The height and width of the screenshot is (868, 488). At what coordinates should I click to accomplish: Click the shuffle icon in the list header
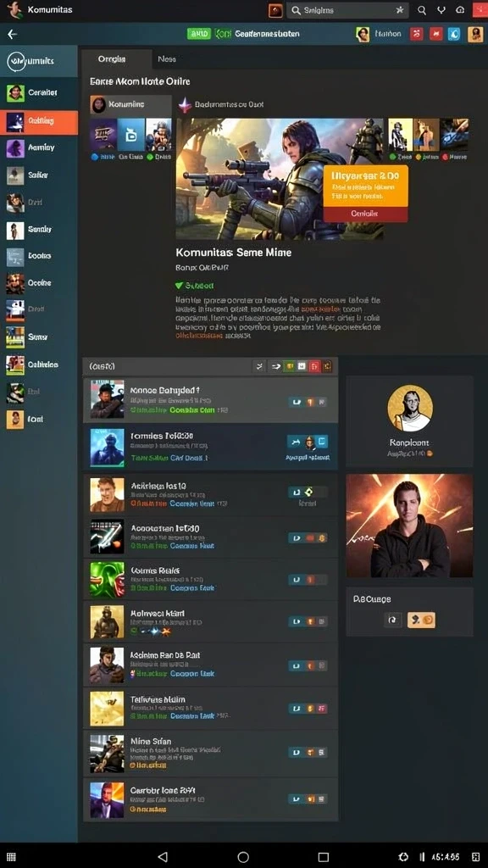click(x=259, y=366)
